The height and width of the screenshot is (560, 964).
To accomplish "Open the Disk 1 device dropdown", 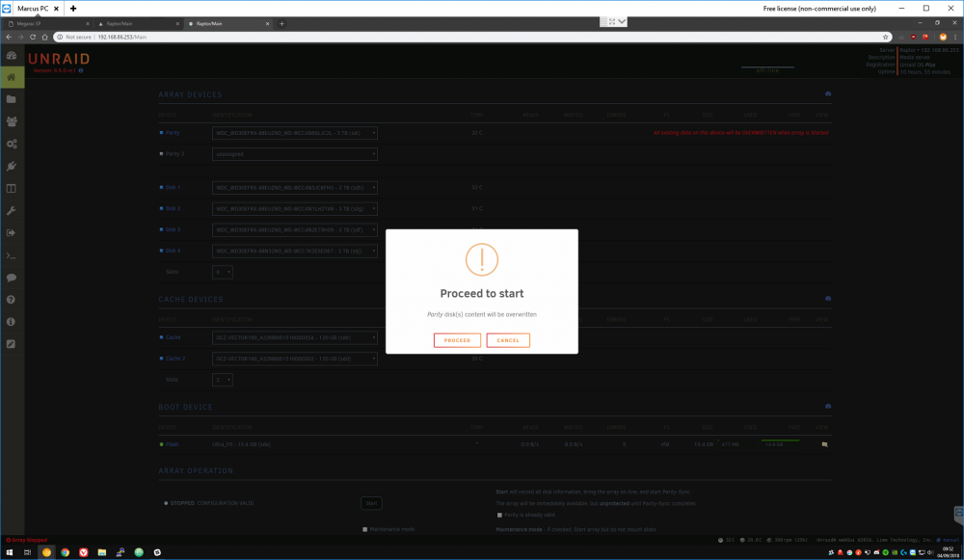I will click(x=294, y=188).
